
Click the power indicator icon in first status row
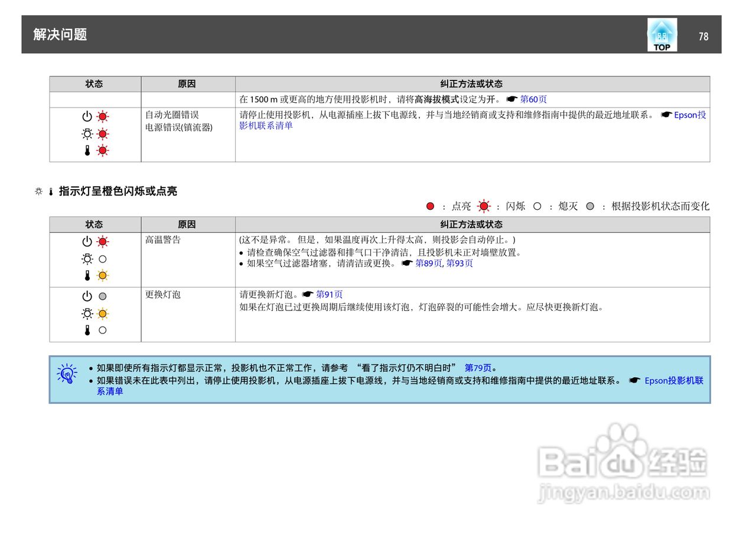pos(87,116)
